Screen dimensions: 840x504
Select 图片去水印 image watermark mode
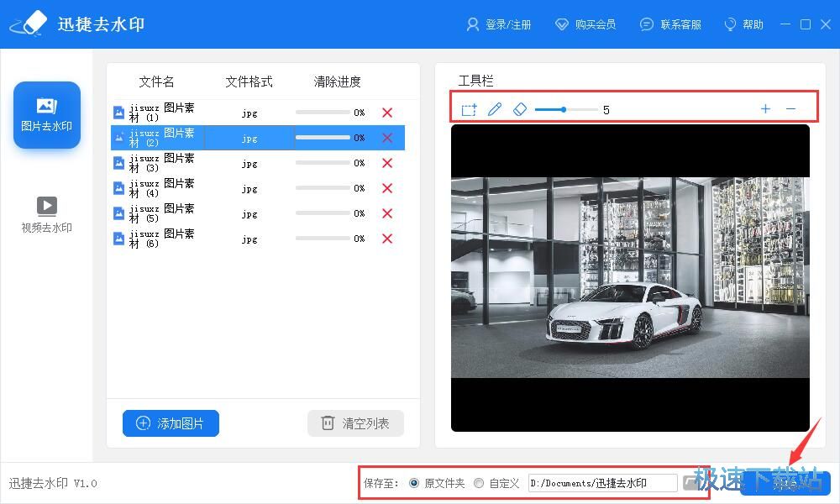coord(46,114)
